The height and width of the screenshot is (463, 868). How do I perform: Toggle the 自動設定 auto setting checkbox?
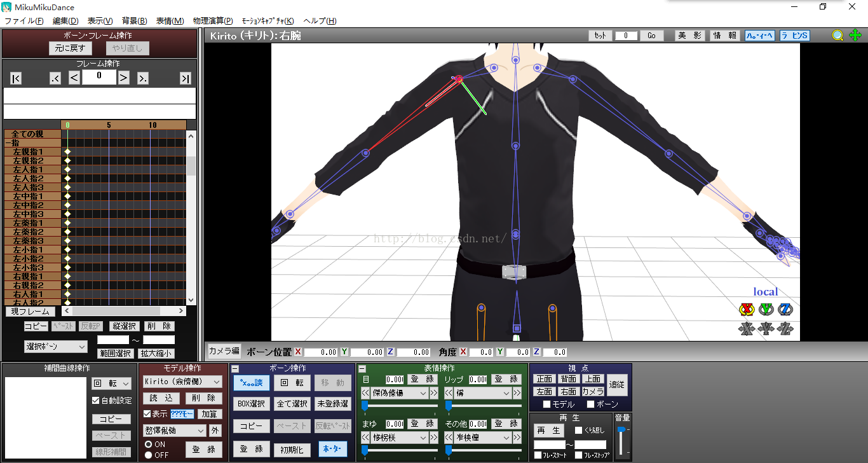[96, 401]
